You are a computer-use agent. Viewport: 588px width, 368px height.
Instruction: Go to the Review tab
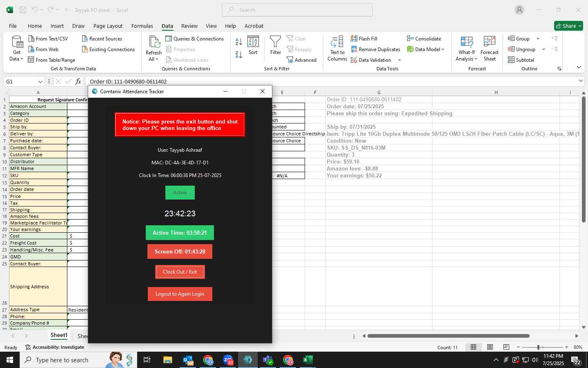pyautogui.click(x=189, y=26)
